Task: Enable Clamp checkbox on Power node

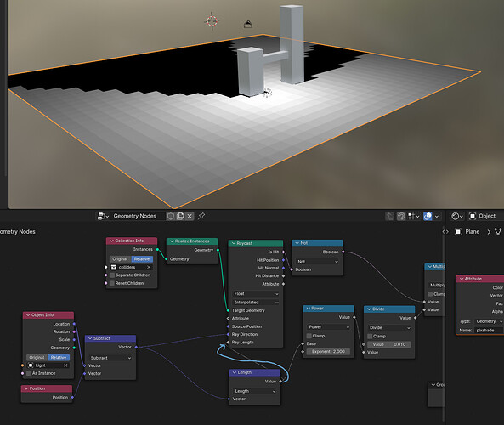Action: (309, 336)
